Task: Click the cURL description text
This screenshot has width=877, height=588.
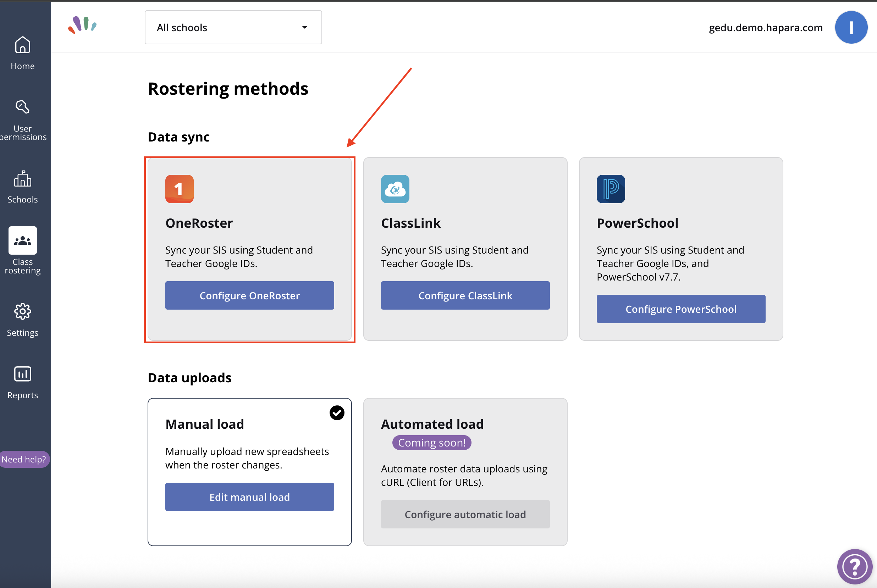Action: tap(464, 476)
